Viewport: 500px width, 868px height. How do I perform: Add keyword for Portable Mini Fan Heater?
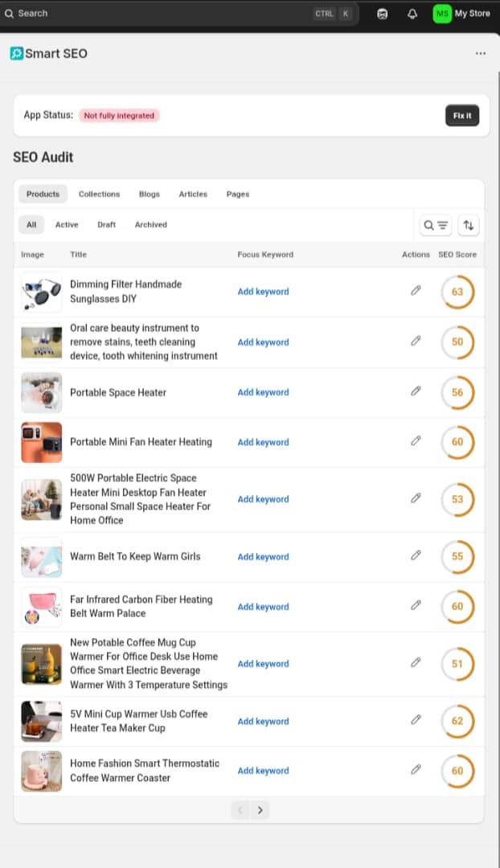coord(263,442)
